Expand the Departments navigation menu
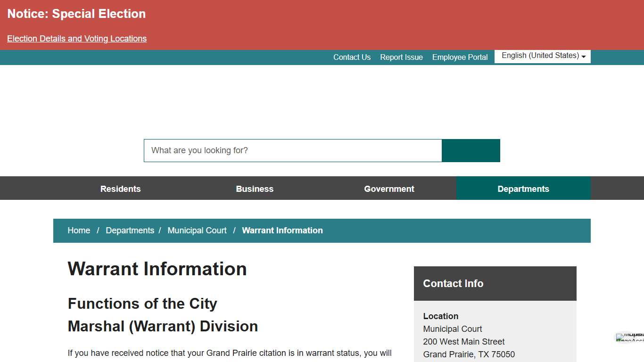The height and width of the screenshot is (362, 644). point(523,189)
